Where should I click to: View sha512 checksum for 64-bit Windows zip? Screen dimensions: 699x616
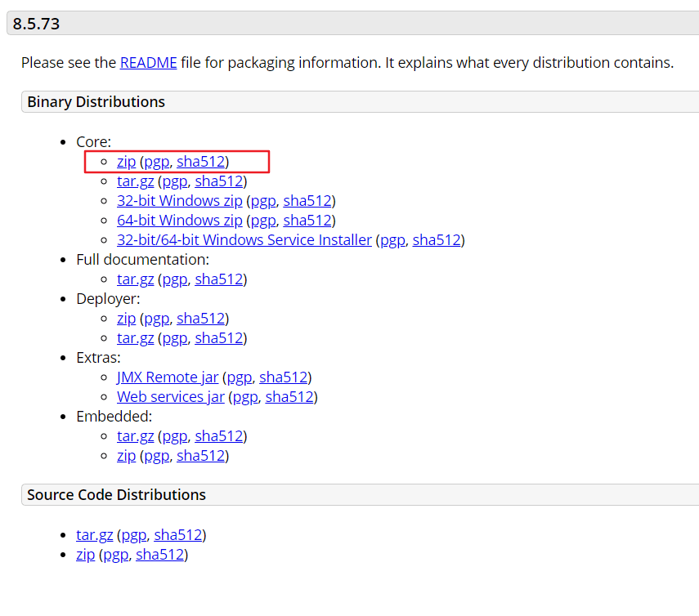[307, 221]
